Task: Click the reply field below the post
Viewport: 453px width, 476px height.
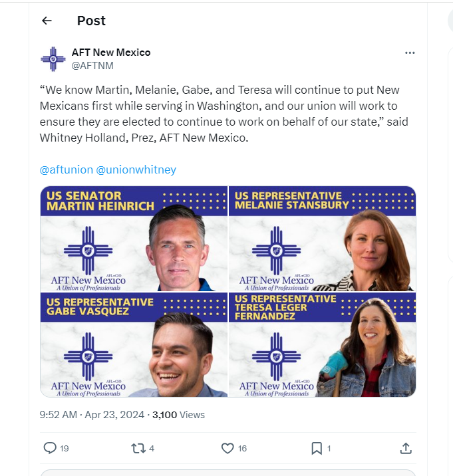Action: coord(227,473)
